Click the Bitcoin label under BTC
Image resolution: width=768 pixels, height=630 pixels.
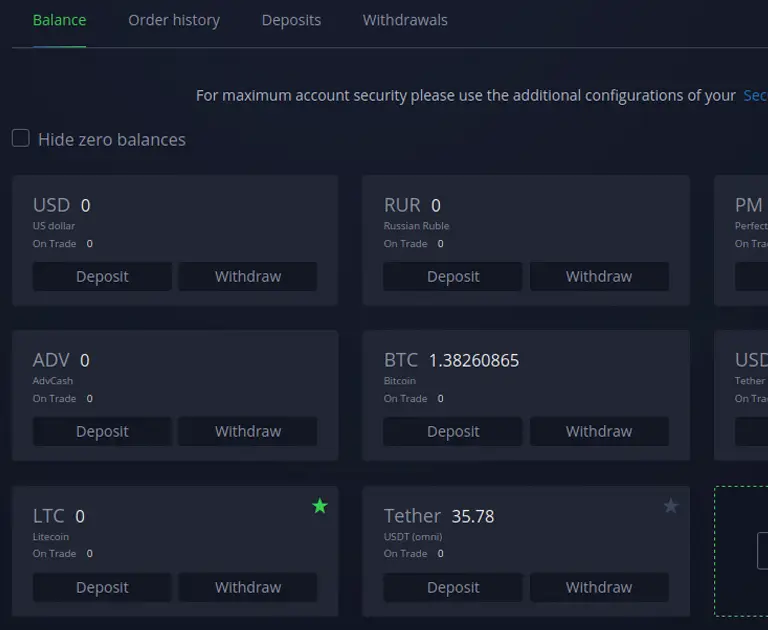point(400,381)
